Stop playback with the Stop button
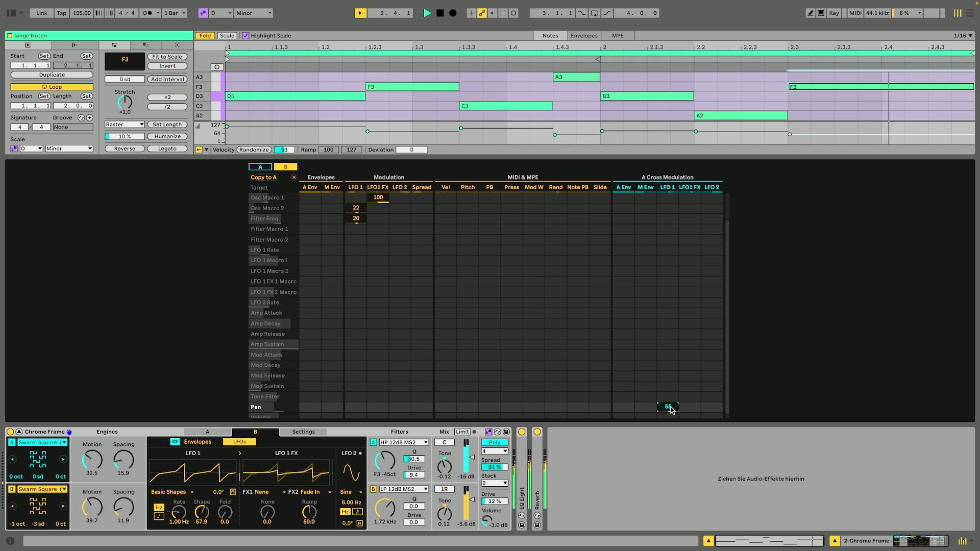 coord(440,13)
